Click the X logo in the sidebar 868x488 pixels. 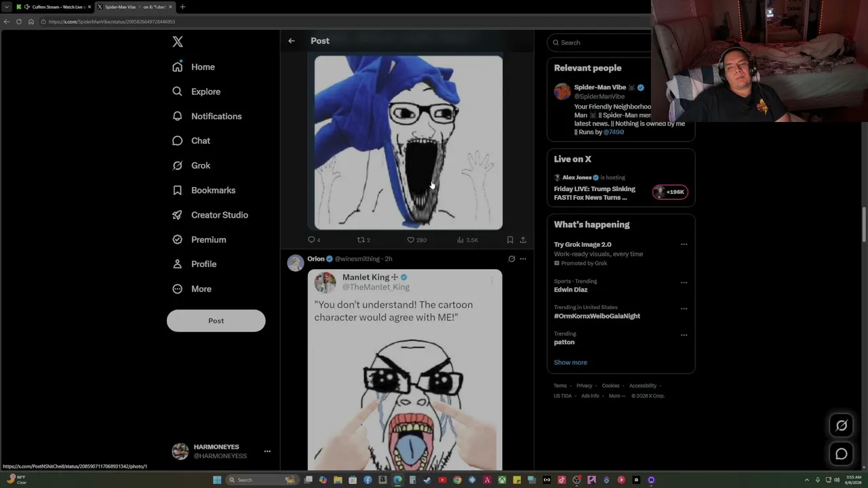[x=178, y=42]
